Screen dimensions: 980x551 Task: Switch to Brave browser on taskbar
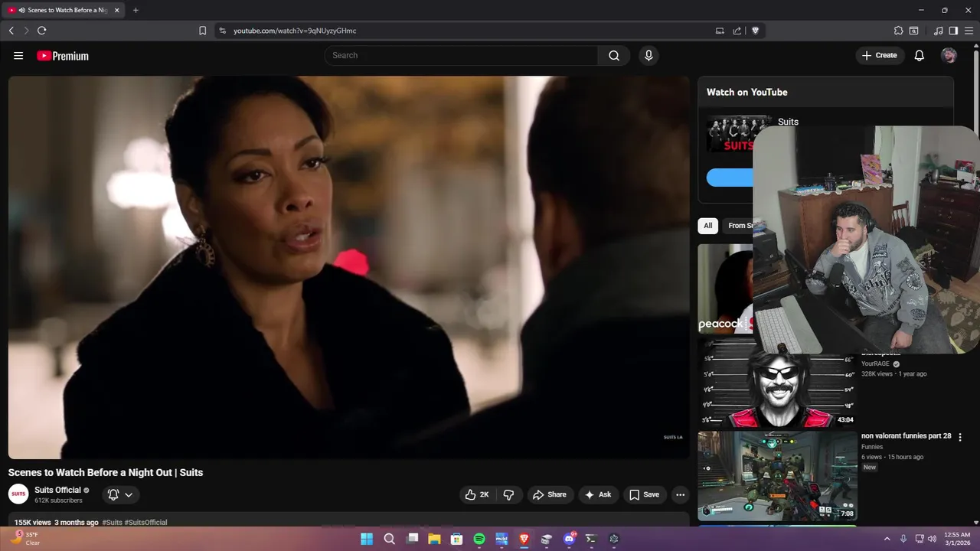tap(524, 539)
